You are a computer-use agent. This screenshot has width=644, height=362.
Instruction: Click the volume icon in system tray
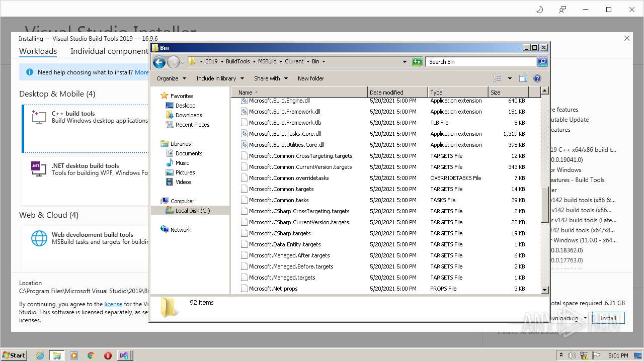pos(572,355)
